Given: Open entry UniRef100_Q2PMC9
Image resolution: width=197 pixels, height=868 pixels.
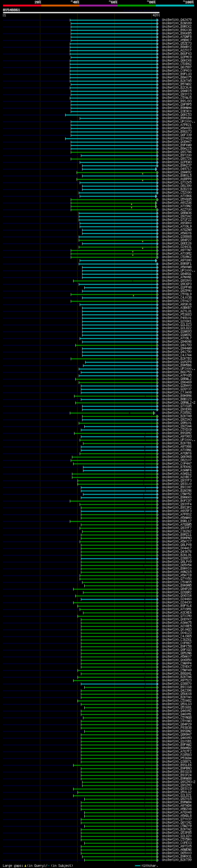Looking at the screenshot, I should pyautogui.click(x=176, y=57).
